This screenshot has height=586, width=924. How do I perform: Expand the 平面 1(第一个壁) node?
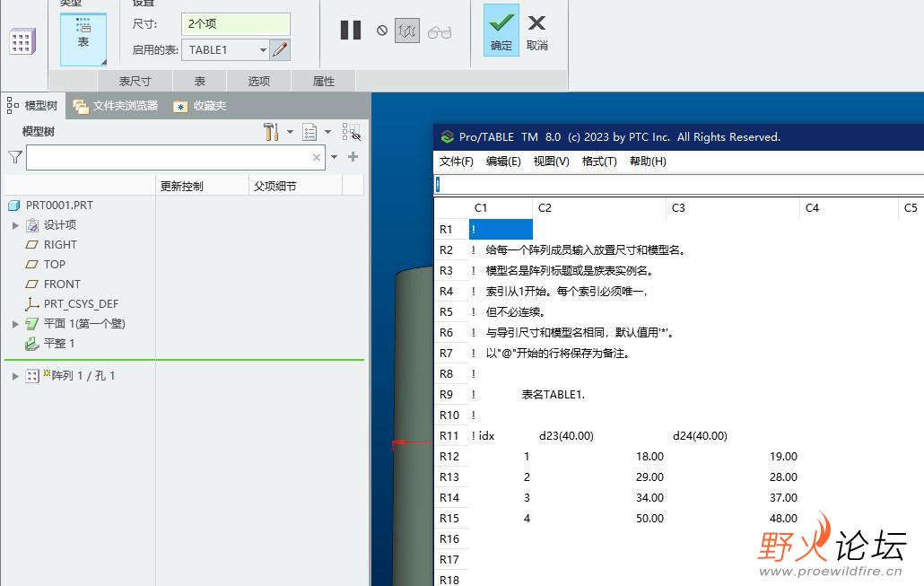pos(15,324)
